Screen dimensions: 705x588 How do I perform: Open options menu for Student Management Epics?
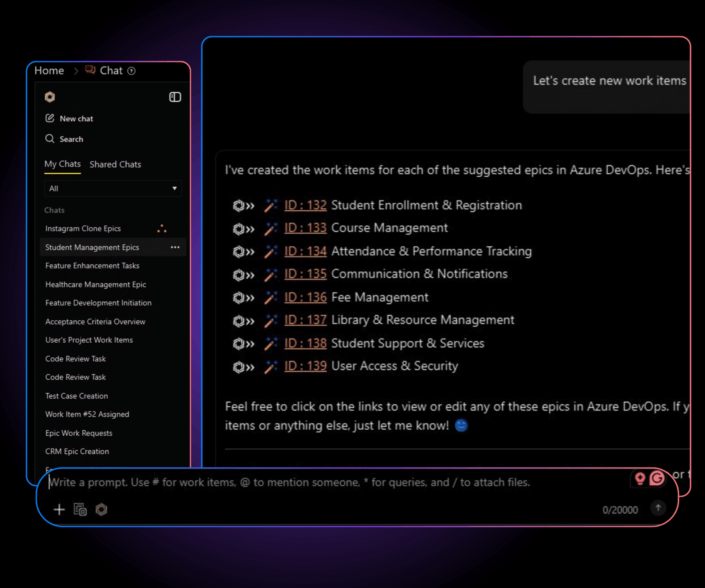click(175, 247)
